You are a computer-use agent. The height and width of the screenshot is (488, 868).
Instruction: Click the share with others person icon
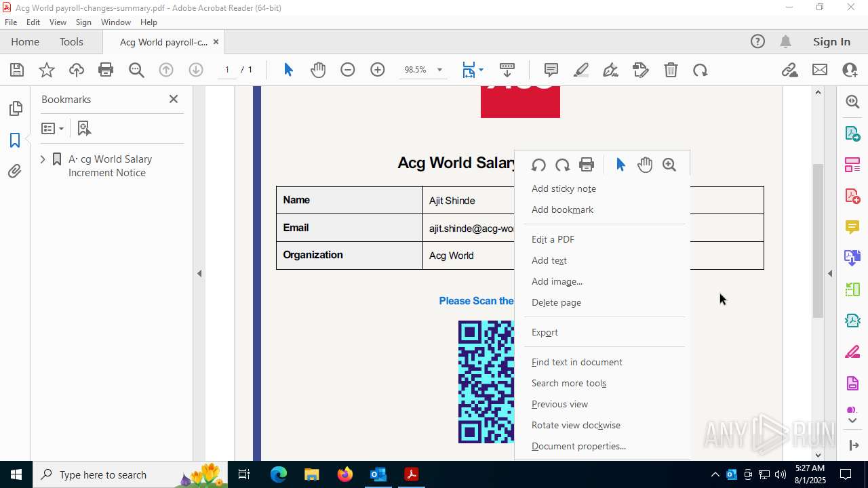850,70
